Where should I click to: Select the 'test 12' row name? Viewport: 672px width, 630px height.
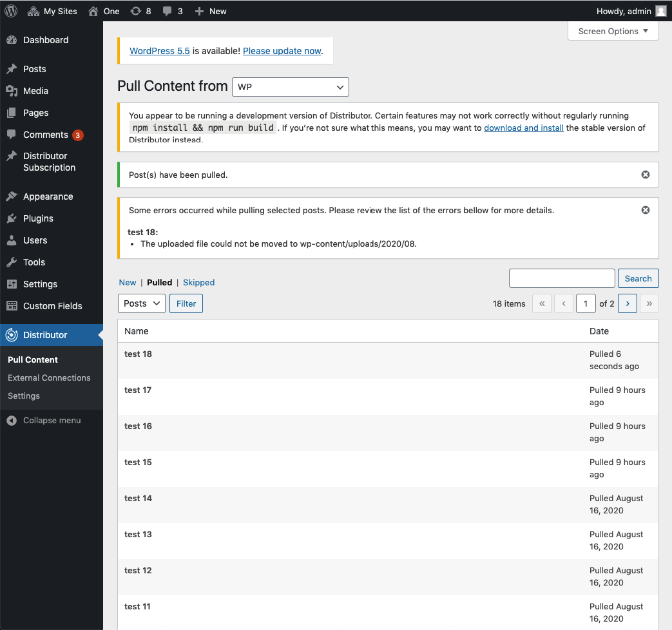pos(138,570)
